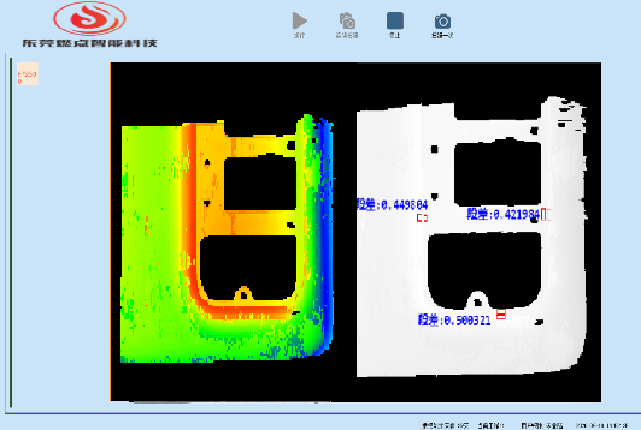
Task: Click the single-camera capture-once icon
Action: click(442, 20)
